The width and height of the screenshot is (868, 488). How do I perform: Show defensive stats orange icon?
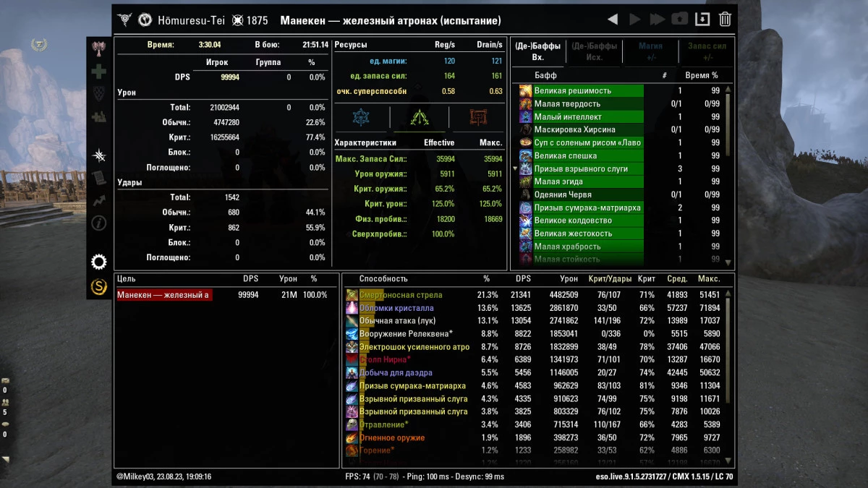(x=477, y=117)
